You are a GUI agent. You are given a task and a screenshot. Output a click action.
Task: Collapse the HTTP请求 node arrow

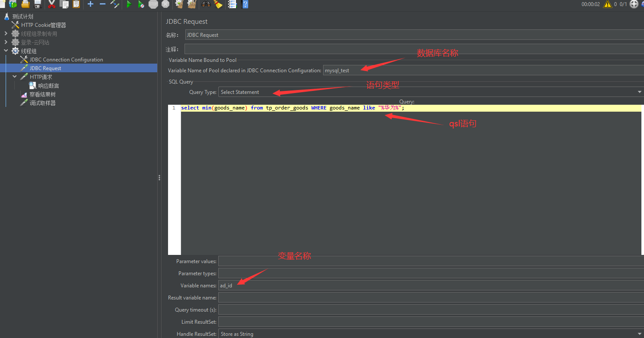(x=15, y=77)
